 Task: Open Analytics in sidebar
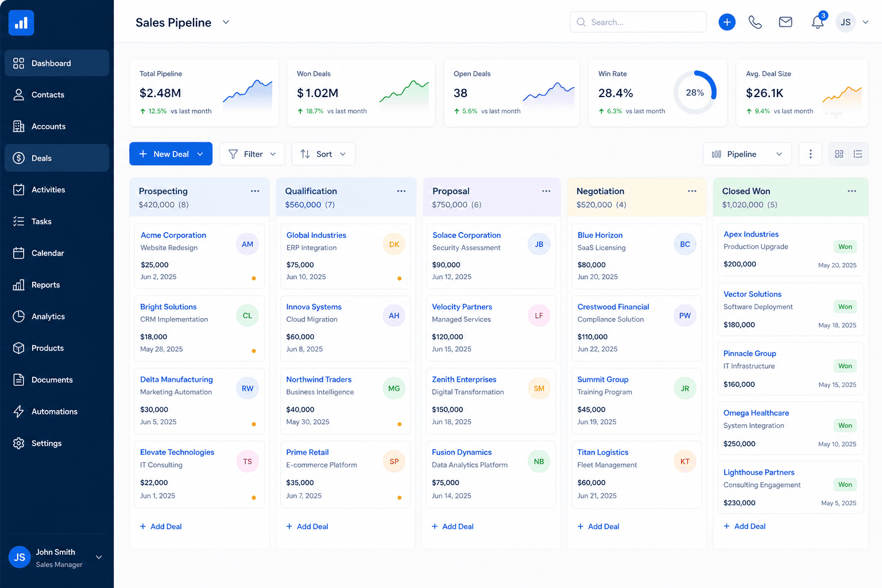click(x=57, y=316)
